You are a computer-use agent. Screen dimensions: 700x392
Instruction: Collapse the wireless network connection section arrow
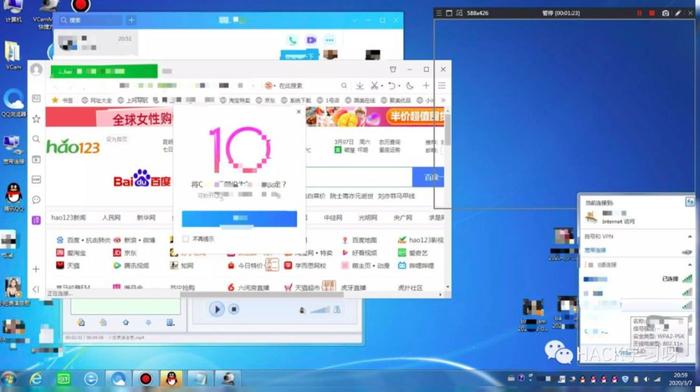tap(690, 265)
